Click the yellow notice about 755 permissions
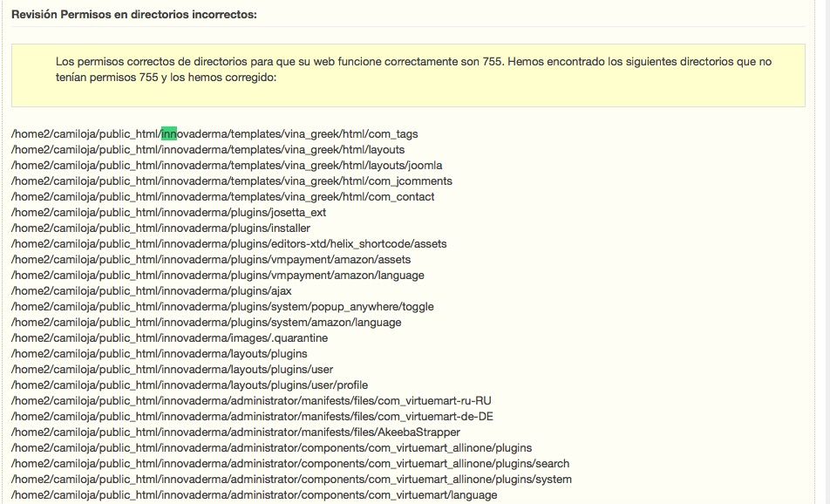 (408, 75)
